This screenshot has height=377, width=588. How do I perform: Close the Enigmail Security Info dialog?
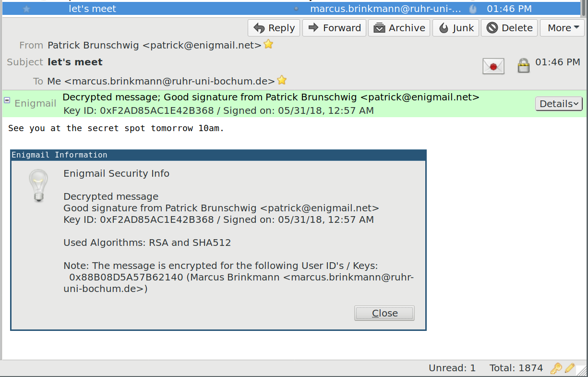pos(384,313)
